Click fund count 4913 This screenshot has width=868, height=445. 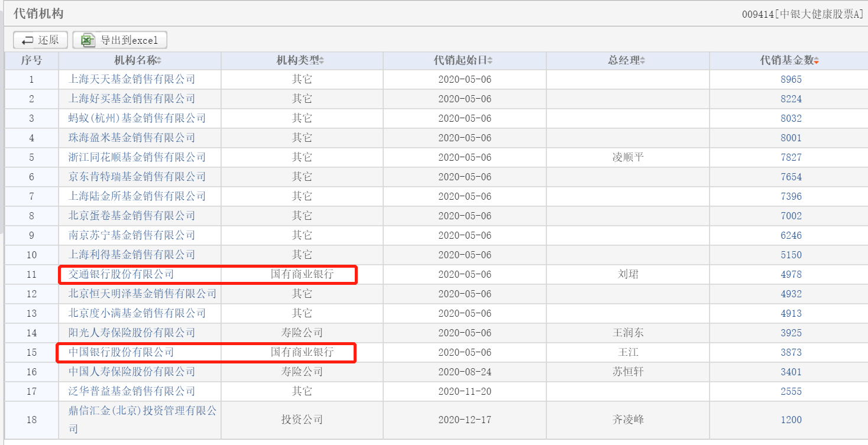pos(791,313)
